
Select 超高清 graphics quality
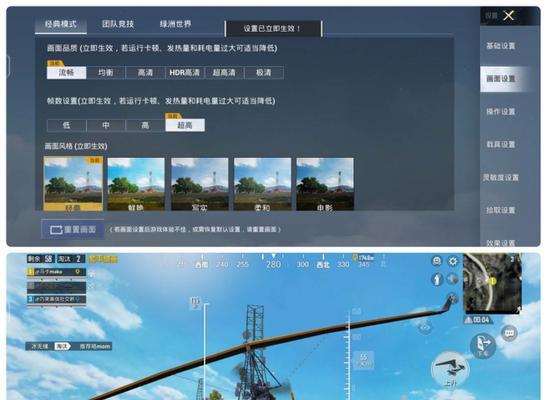pyautogui.click(x=224, y=73)
